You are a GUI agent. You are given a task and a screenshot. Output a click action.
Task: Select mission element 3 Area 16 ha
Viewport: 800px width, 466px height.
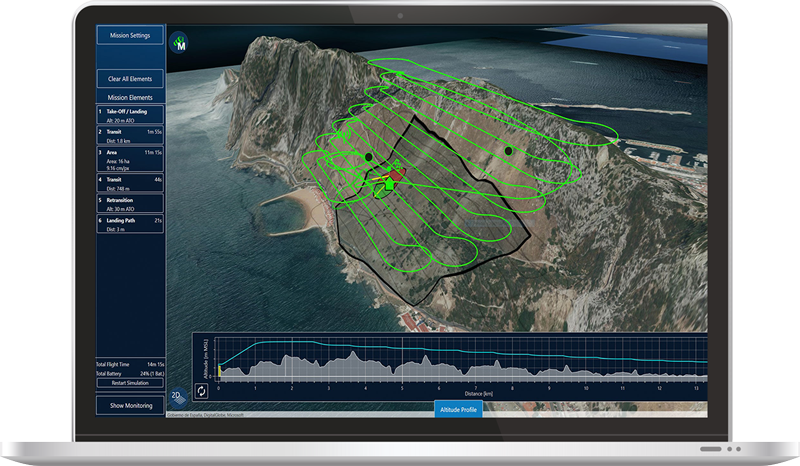click(130, 159)
